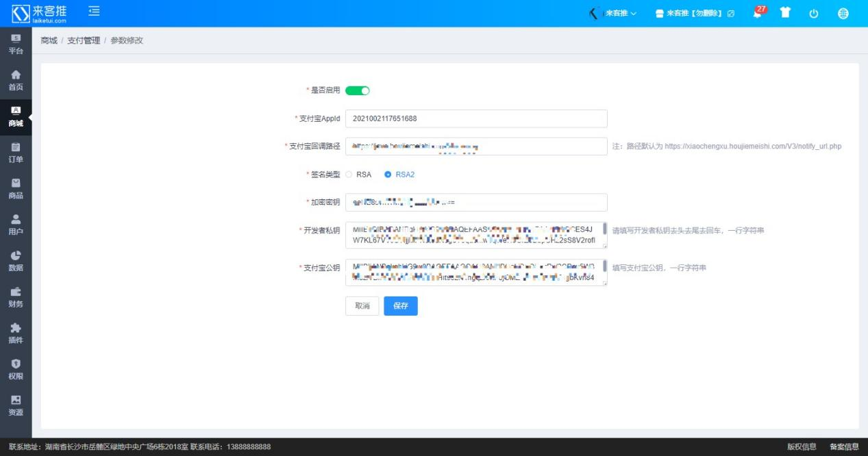Image resolution: width=868 pixels, height=456 pixels.
Task: Open 订单 orders in sidebar
Action: click(x=16, y=153)
